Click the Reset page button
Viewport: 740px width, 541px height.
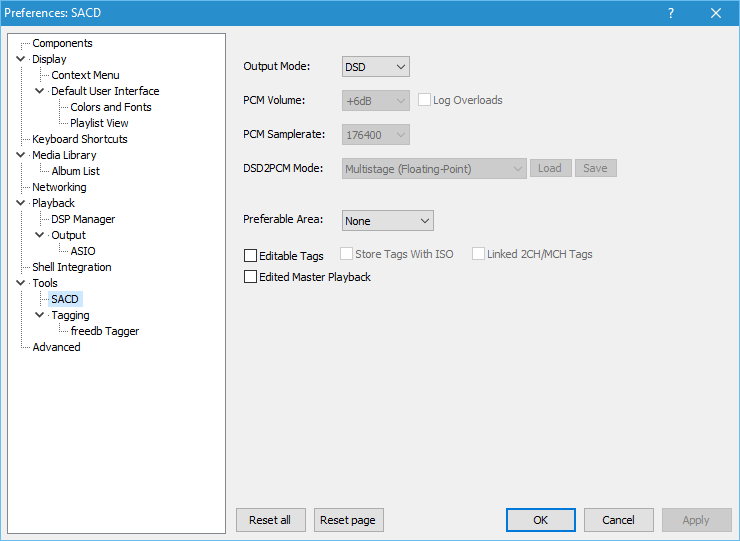click(x=348, y=520)
